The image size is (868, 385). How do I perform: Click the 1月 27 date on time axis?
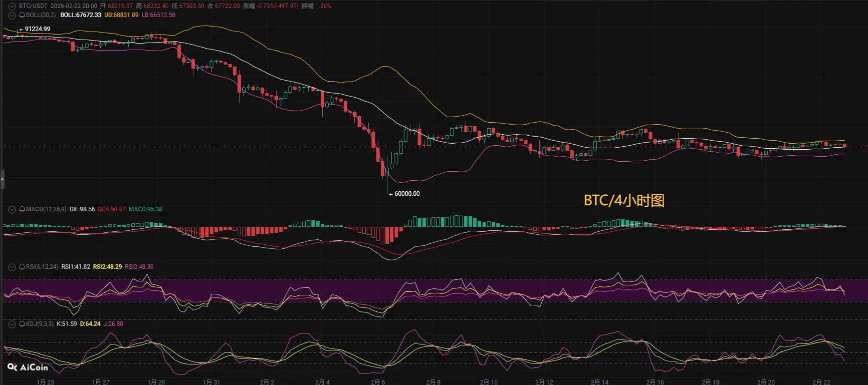point(101,382)
